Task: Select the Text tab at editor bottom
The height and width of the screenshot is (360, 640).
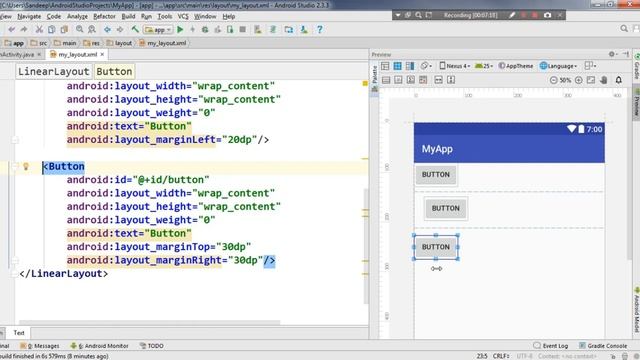Action: [x=19, y=333]
